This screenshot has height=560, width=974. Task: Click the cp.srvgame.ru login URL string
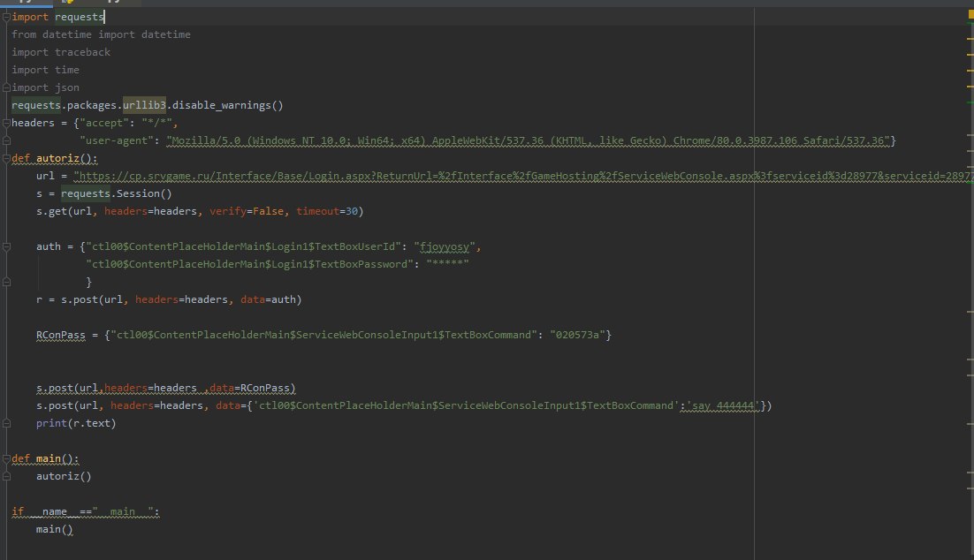click(x=523, y=177)
